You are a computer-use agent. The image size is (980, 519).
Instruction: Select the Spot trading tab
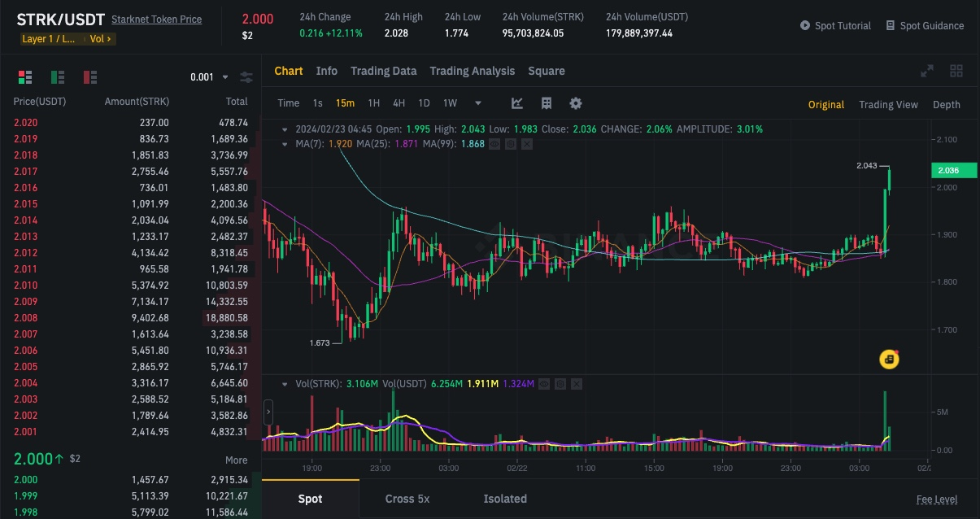tap(310, 499)
